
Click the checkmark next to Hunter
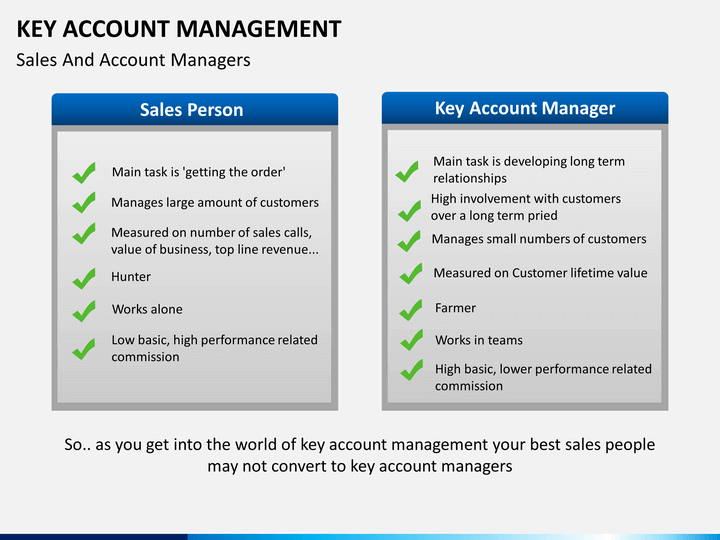(84, 278)
